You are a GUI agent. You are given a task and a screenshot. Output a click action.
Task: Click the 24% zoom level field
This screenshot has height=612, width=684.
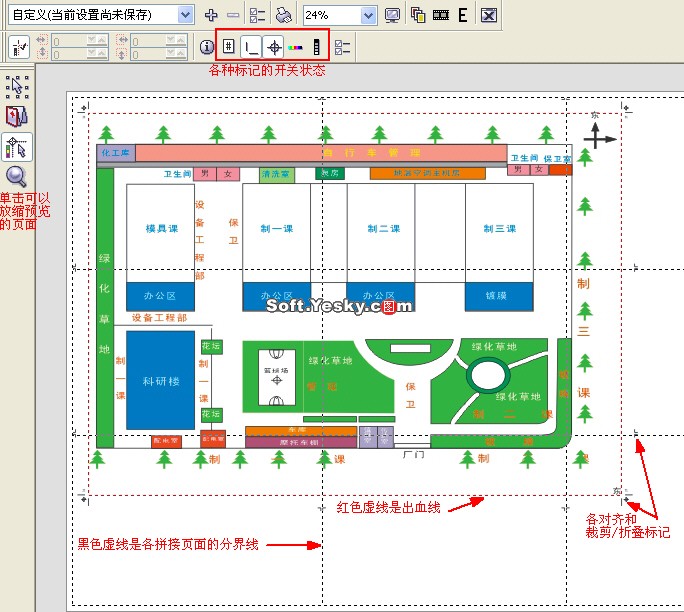pyautogui.click(x=332, y=15)
